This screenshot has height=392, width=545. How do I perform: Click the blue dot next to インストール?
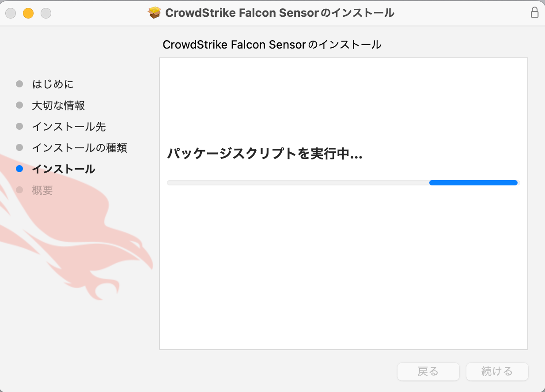coord(19,169)
